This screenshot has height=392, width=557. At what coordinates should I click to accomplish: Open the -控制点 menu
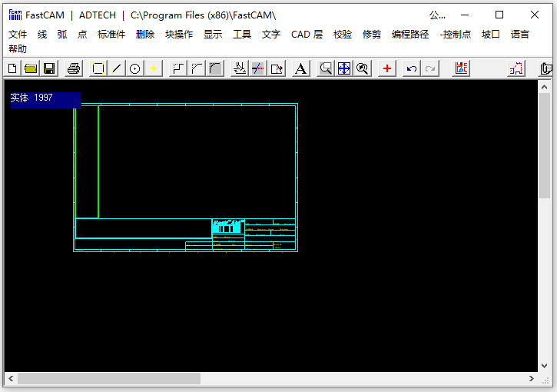pos(455,35)
